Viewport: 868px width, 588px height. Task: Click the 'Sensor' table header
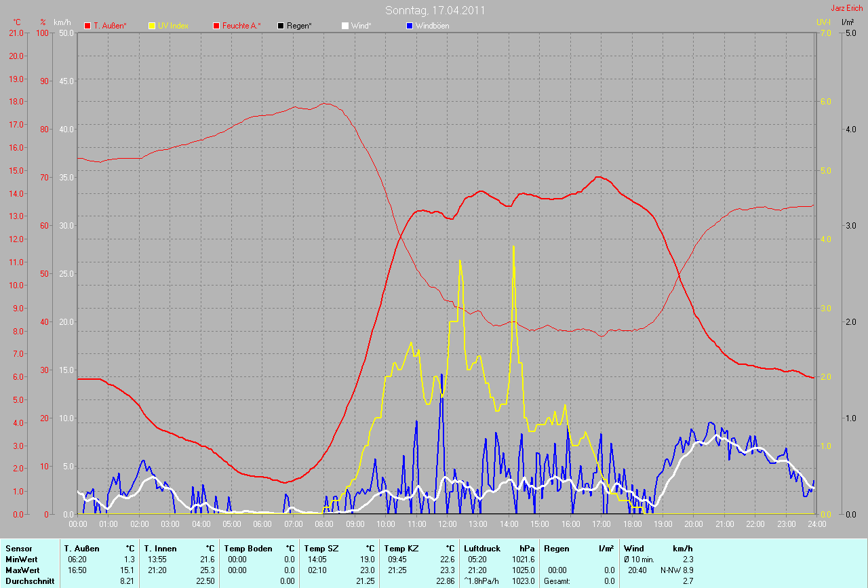pyautogui.click(x=18, y=549)
